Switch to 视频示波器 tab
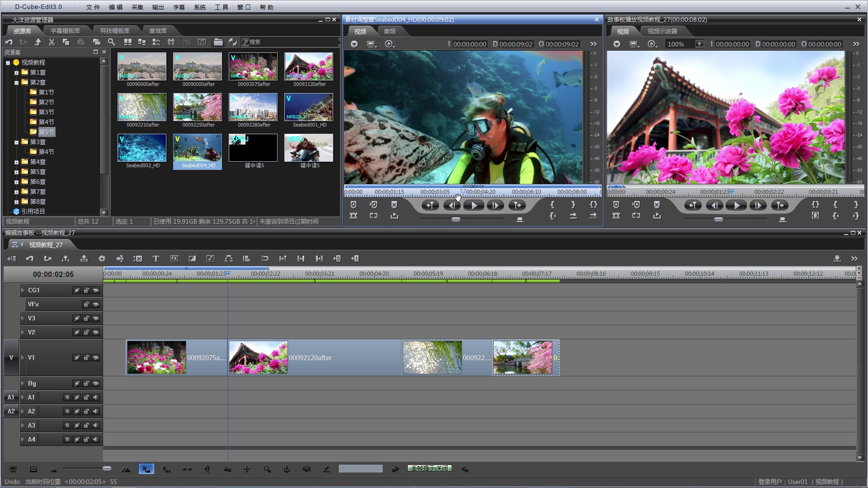The image size is (868, 488). point(662,31)
